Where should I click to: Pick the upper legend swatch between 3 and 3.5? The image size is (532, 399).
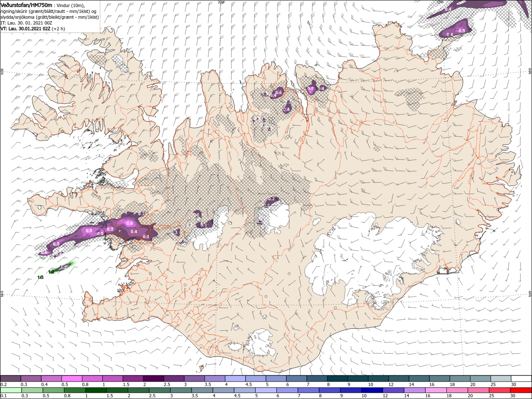tap(195, 379)
